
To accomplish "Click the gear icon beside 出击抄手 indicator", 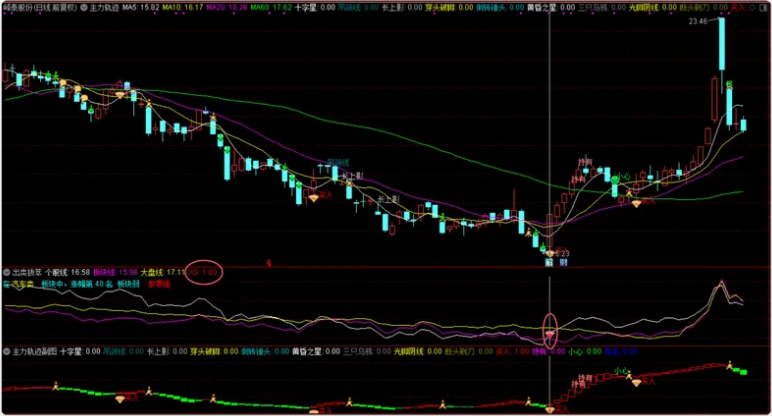I will click(6, 271).
